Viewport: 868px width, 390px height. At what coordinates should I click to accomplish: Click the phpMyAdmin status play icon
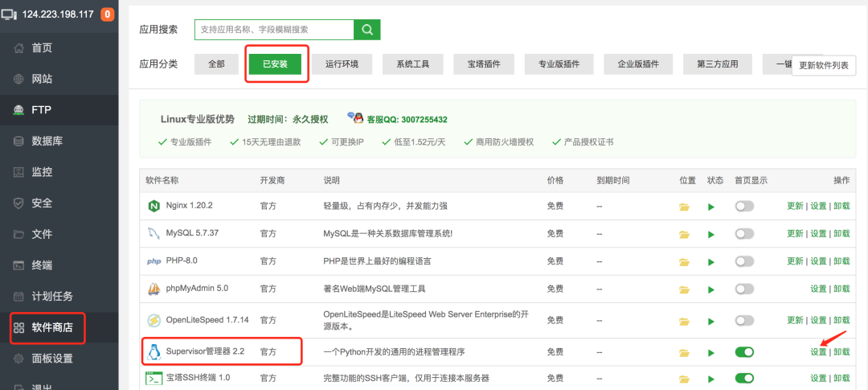(711, 289)
